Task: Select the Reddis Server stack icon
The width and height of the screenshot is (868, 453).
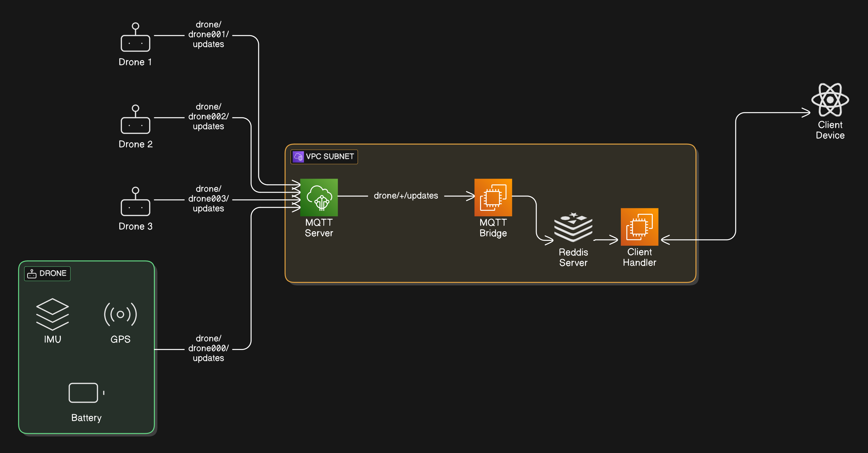Action: (573, 227)
